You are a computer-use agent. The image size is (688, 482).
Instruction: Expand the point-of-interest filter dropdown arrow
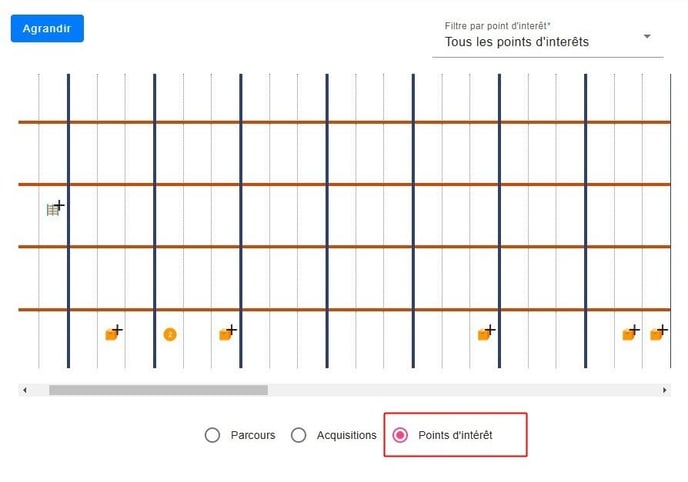point(647,37)
